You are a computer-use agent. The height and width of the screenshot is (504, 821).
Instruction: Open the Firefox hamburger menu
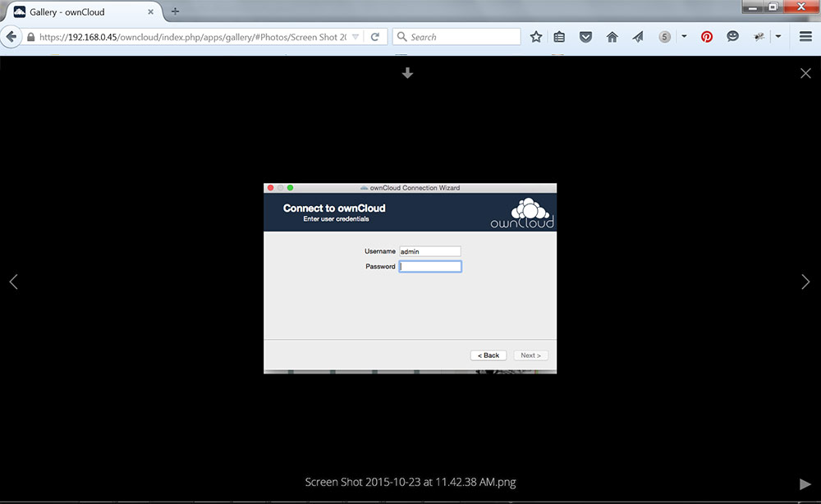click(x=805, y=37)
